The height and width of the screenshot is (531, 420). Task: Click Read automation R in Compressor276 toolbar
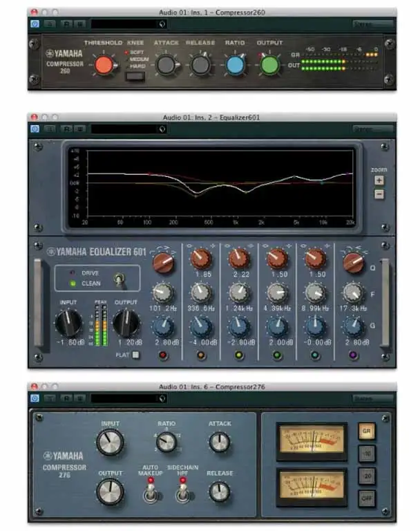point(66,398)
